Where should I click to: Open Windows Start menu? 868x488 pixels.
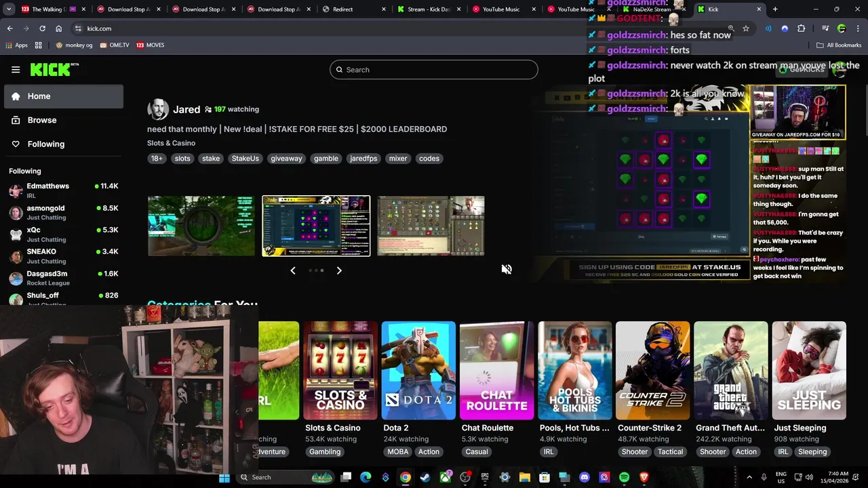point(224,477)
